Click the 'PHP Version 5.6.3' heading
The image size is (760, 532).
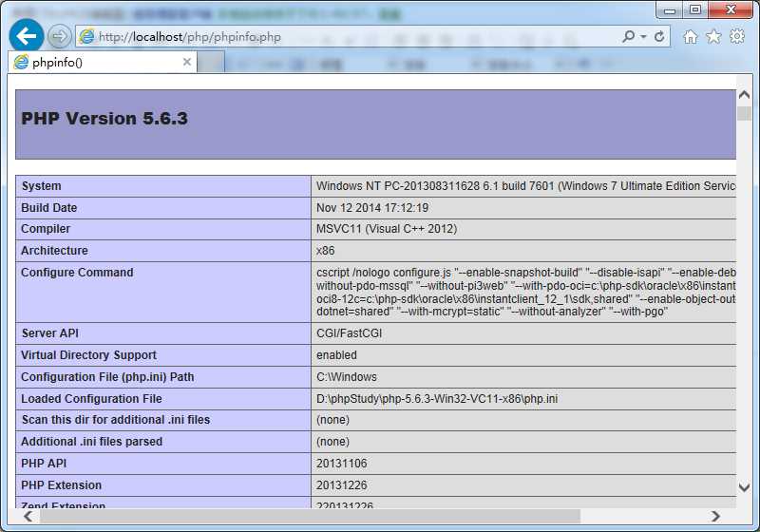[x=104, y=119]
